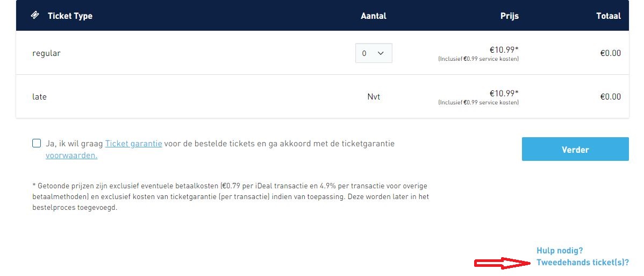Viewport: 644px width, 276px height.
Task: Click the late ticket €0.00 total
Action: 610,97
